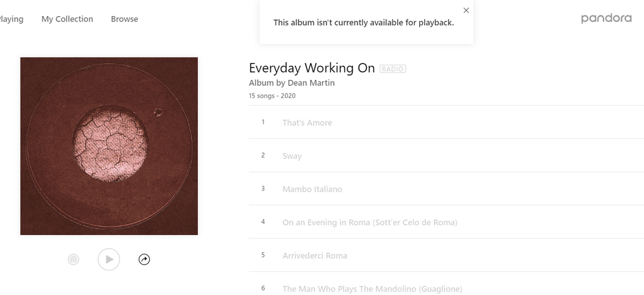Click On an Evening in Roma track

click(369, 223)
